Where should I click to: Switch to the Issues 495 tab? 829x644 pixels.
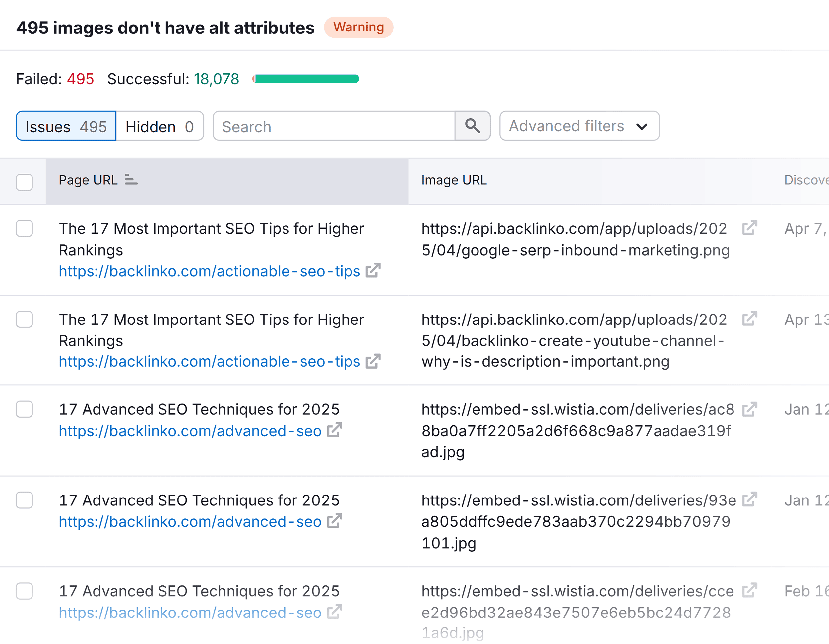(66, 126)
